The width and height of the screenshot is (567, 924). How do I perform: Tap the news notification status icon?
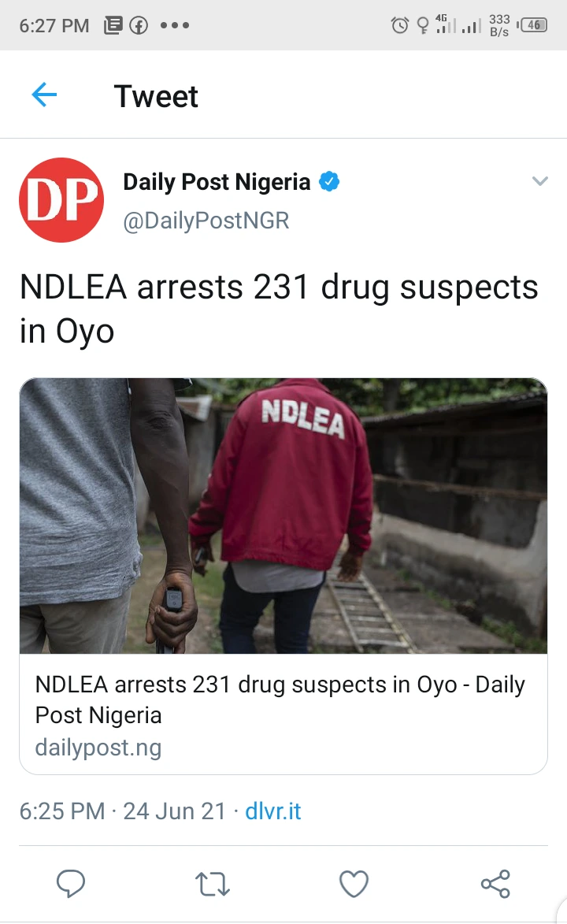[x=113, y=25]
